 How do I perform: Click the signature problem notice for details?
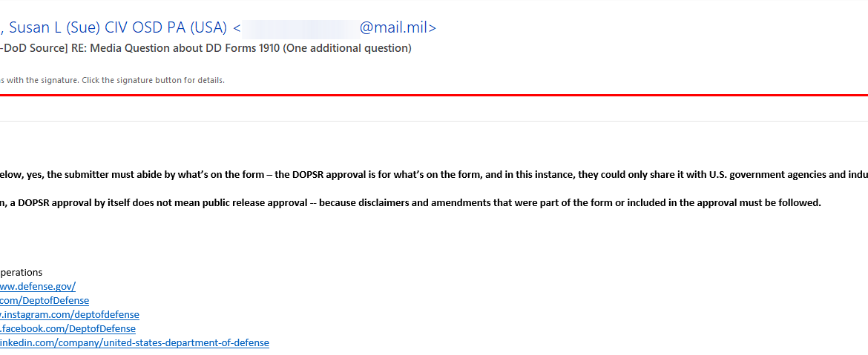(112, 80)
